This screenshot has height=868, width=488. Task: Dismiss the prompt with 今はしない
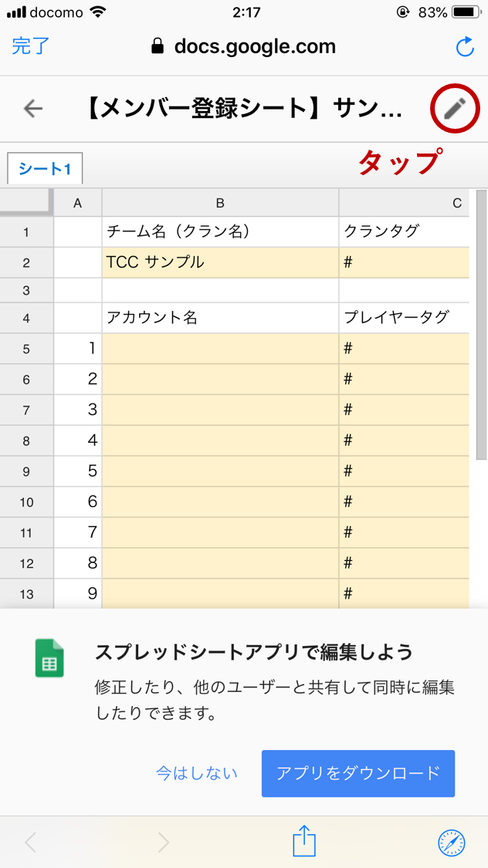click(197, 773)
